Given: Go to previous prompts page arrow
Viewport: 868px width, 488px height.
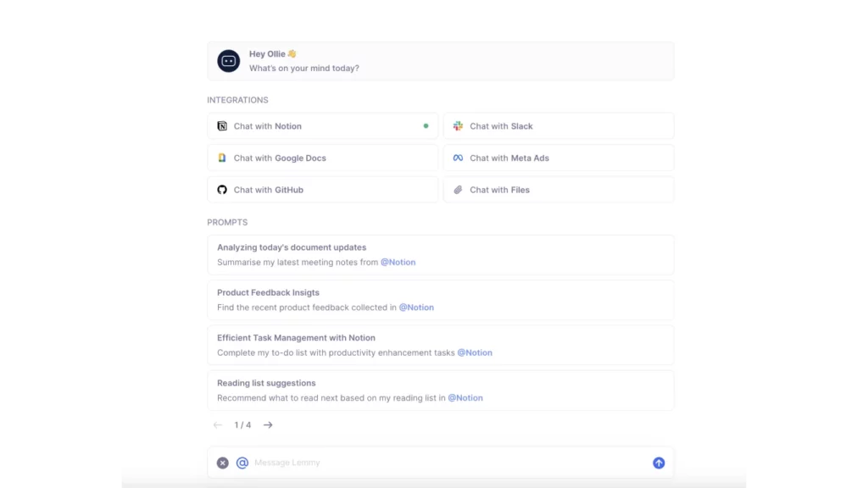Looking at the screenshot, I should click(218, 425).
